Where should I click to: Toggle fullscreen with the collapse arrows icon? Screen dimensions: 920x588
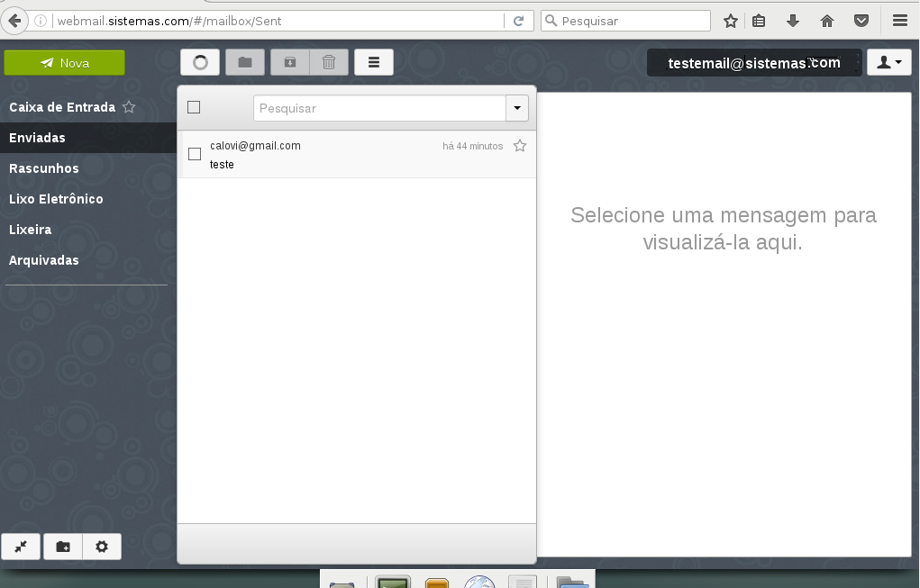tap(21, 547)
